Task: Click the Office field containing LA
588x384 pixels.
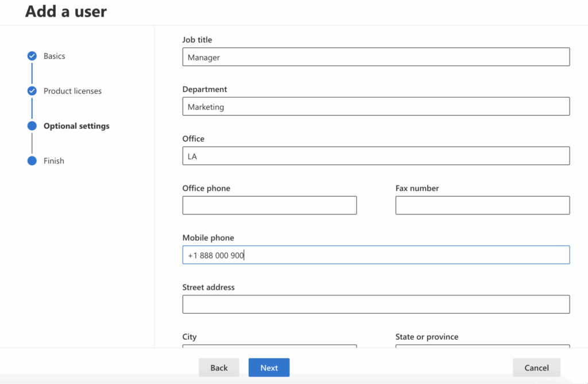Action: [376, 155]
